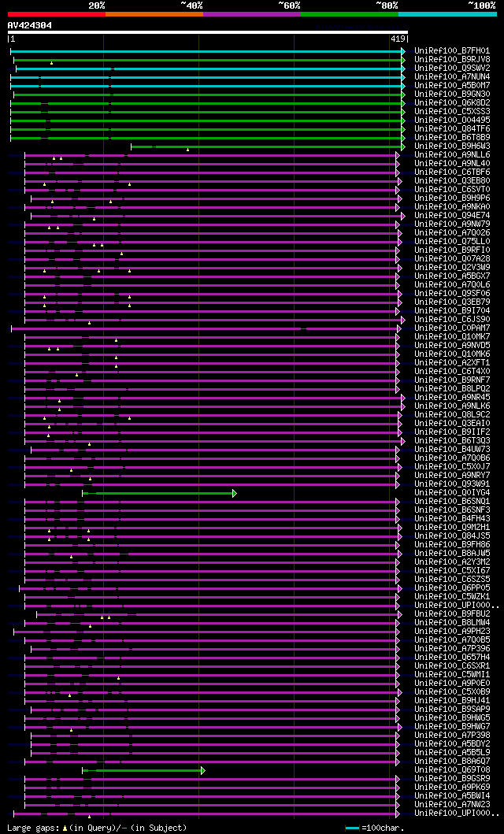Select the UniRef100_B6T8B9 label
Viewport: 504px width, 834px height.
453,137
